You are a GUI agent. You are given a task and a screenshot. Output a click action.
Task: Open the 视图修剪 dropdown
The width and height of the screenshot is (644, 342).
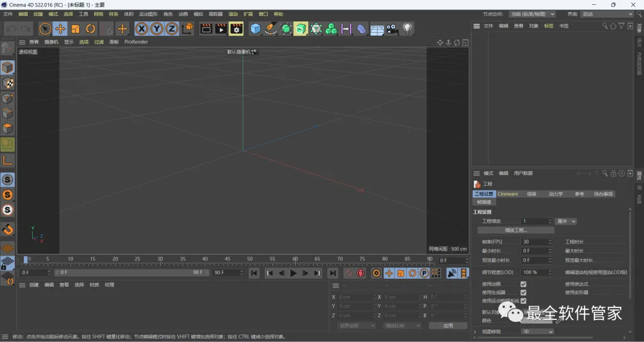pos(537,332)
